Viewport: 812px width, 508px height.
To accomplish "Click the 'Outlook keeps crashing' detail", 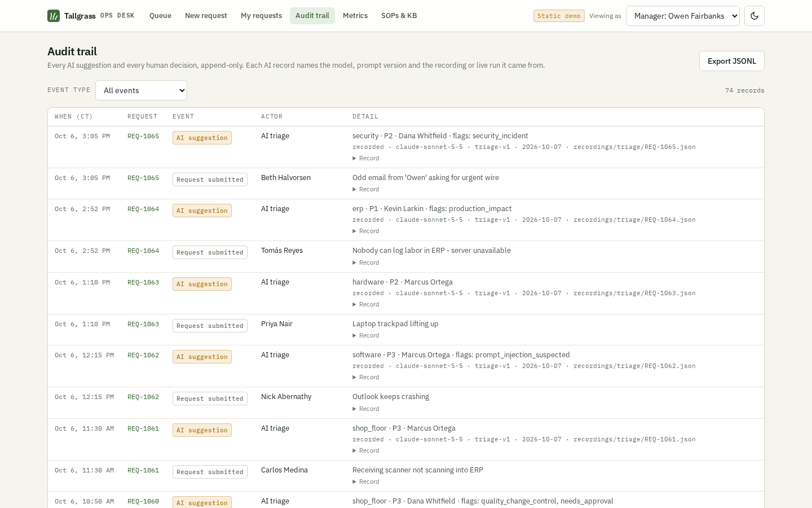I will (391, 397).
